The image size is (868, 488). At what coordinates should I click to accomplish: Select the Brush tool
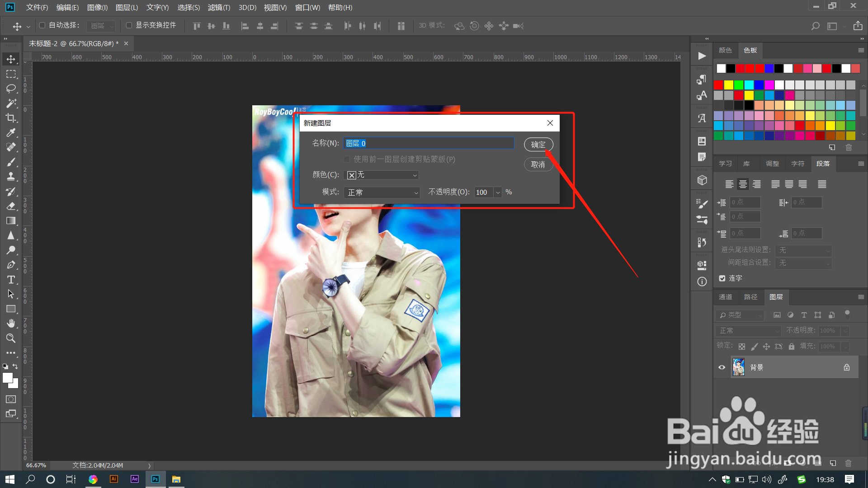coord(11,162)
